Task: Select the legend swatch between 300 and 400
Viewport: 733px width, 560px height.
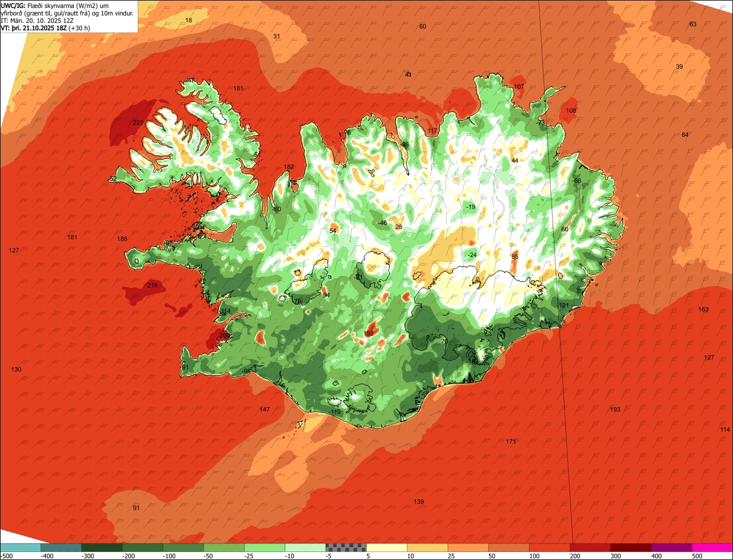Action: pyautogui.click(x=630, y=547)
